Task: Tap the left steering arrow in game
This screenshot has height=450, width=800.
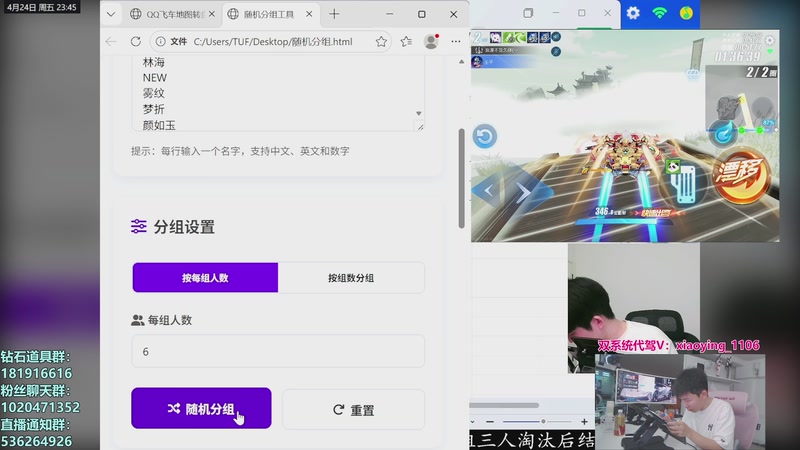Action: 489,190
